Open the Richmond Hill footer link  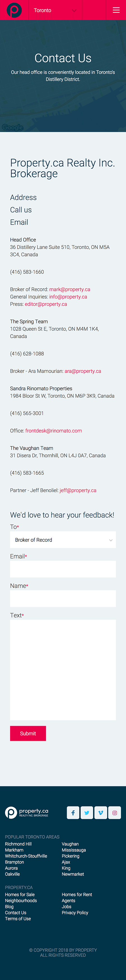(18, 844)
